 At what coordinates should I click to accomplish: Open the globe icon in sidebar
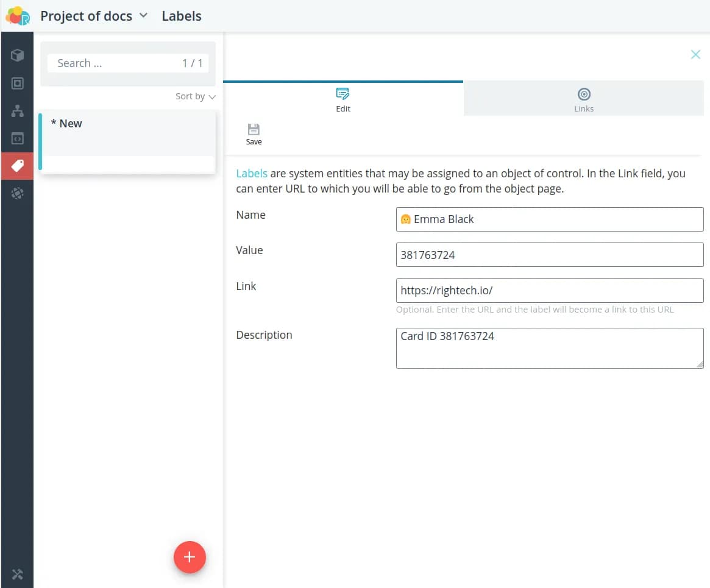point(18,194)
